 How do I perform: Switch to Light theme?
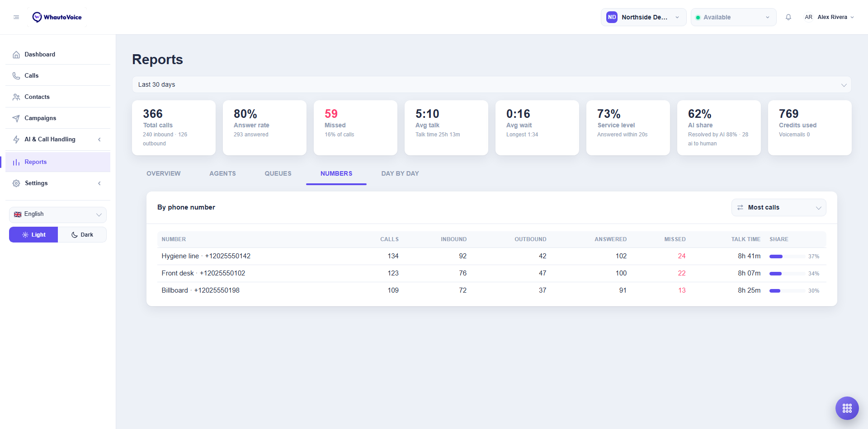click(x=33, y=235)
